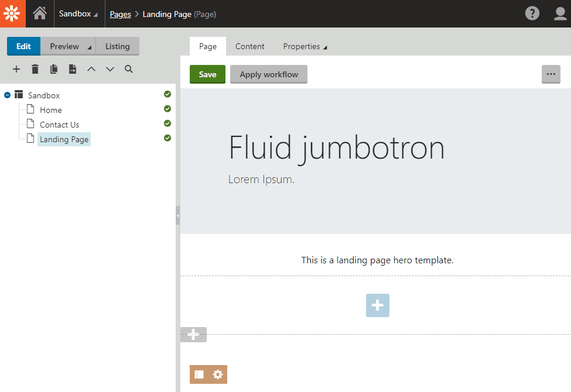Select the Page tab

click(x=208, y=47)
